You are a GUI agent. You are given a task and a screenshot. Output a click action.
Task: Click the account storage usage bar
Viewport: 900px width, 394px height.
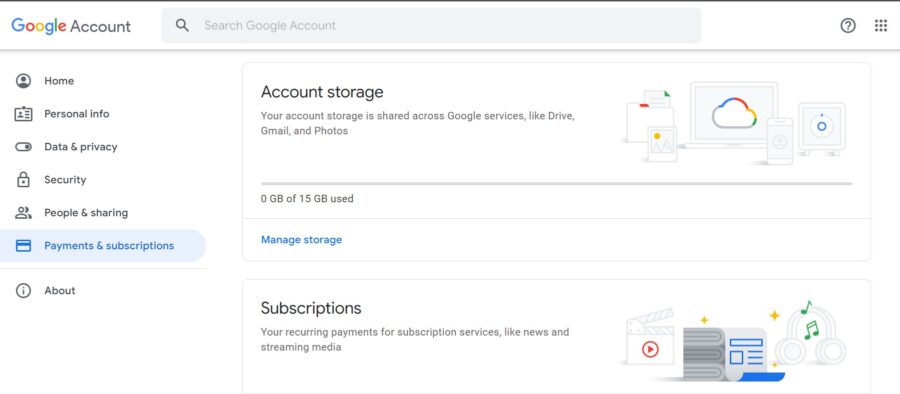pyautogui.click(x=556, y=184)
